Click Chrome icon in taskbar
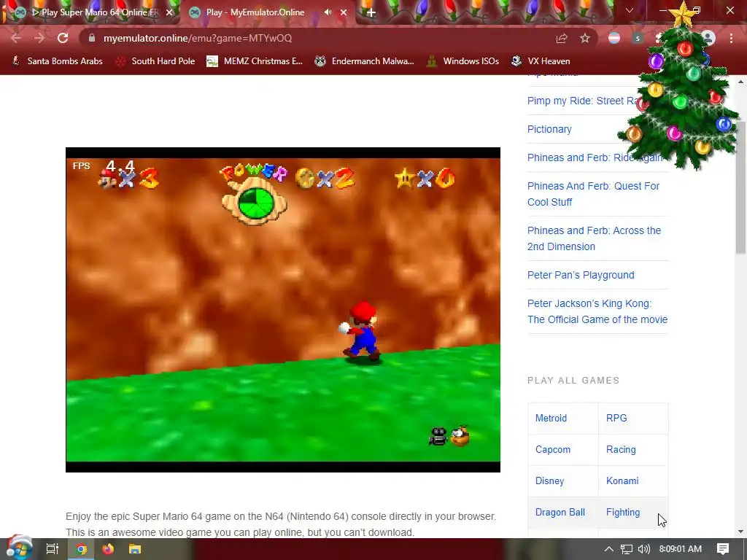 point(82,549)
